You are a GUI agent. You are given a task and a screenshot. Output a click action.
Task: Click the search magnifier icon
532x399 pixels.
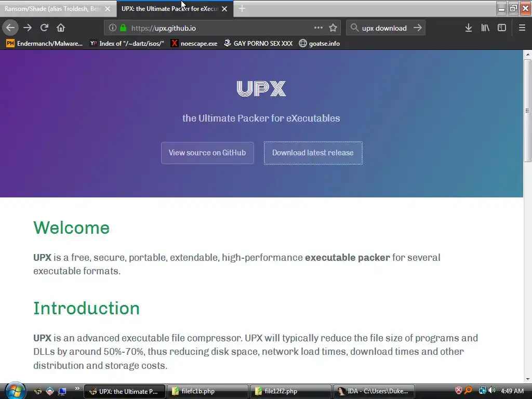point(354,28)
